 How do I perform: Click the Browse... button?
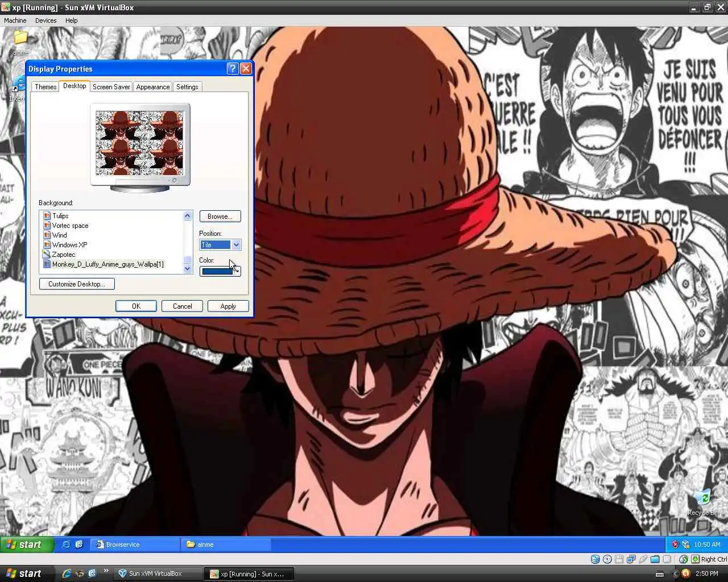coord(220,217)
